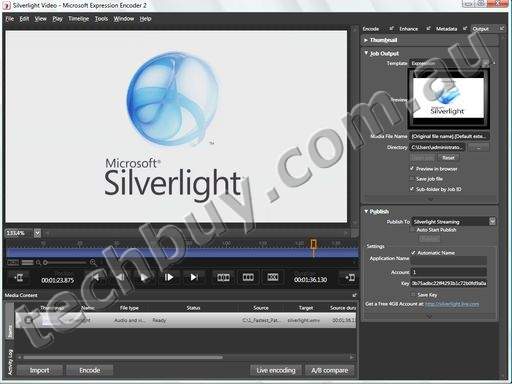
Task: Expand the Thumbnail section
Action: (x=366, y=40)
